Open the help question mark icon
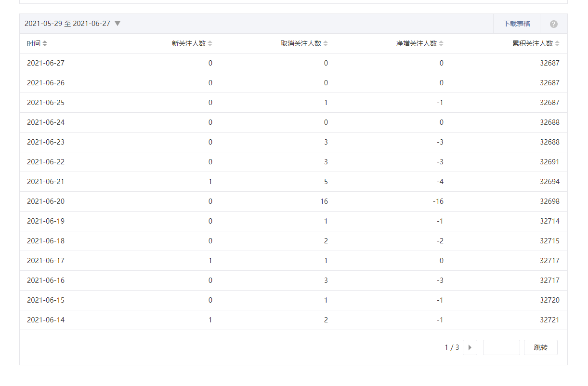This screenshot has height=386, width=588. pos(554,24)
